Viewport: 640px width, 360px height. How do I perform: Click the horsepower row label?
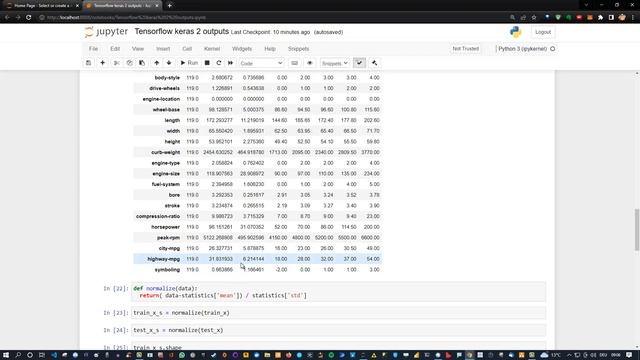[x=165, y=227]
